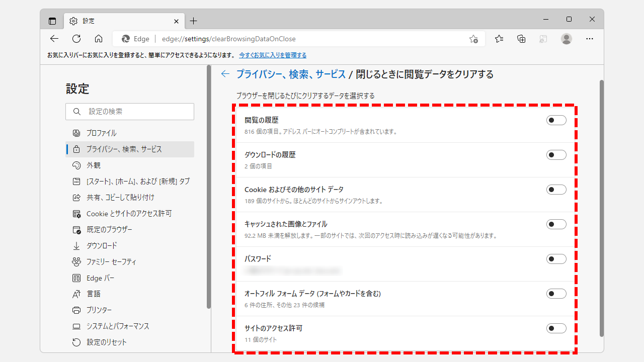Screen dimensions: 644x362
Task: Open ダウンロード settings in sidebar
Action: tap(102, 246)
